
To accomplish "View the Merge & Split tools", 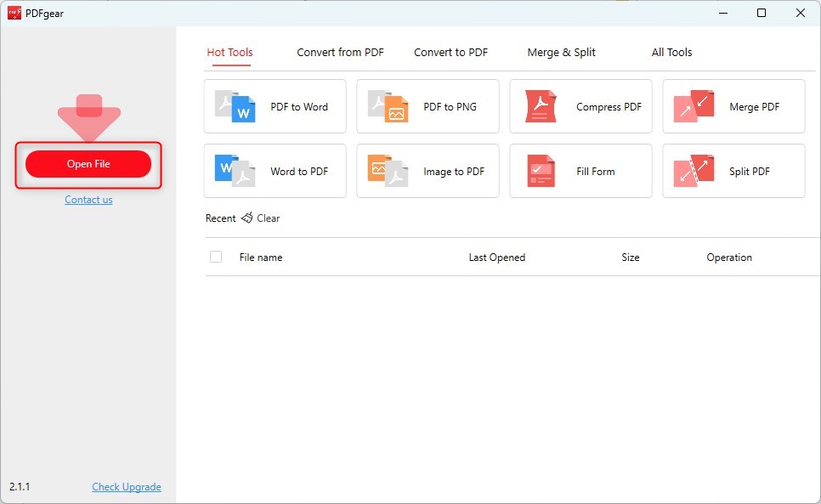I will coord(561,52).
